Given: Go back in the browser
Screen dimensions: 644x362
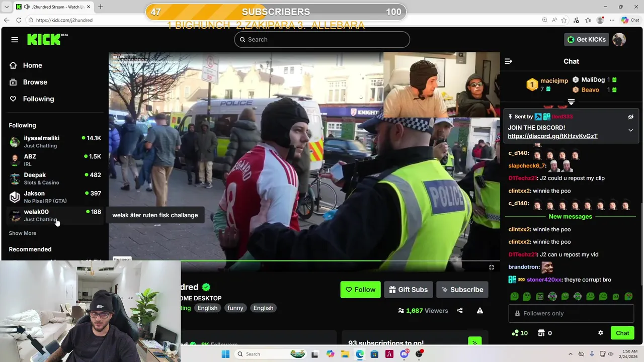Looking at the screenshot, I should (7, 20).
